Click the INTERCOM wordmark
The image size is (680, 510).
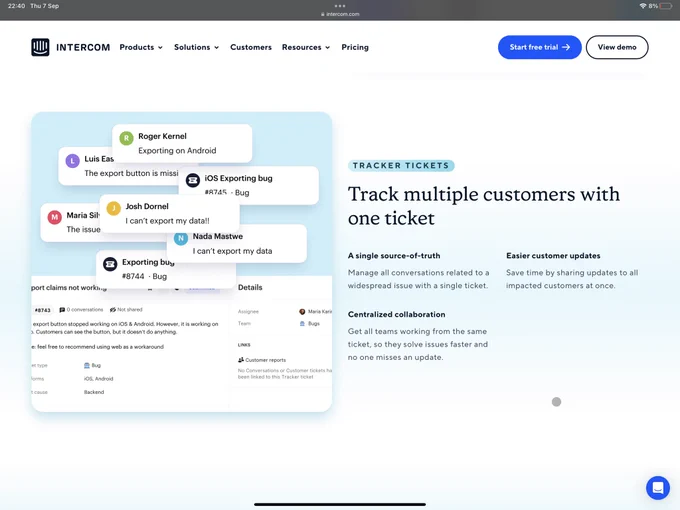pyautogui.click(x=83, y=47)
